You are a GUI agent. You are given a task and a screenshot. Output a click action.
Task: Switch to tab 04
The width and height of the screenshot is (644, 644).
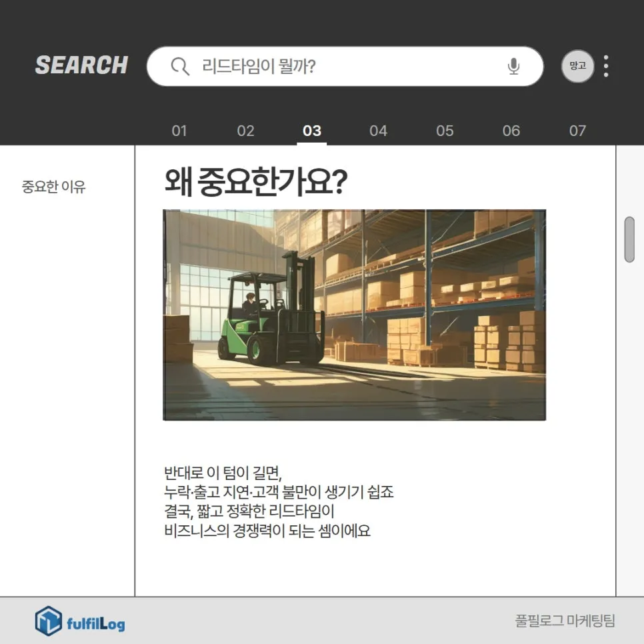pyautogui.click(x=378, y=131)
